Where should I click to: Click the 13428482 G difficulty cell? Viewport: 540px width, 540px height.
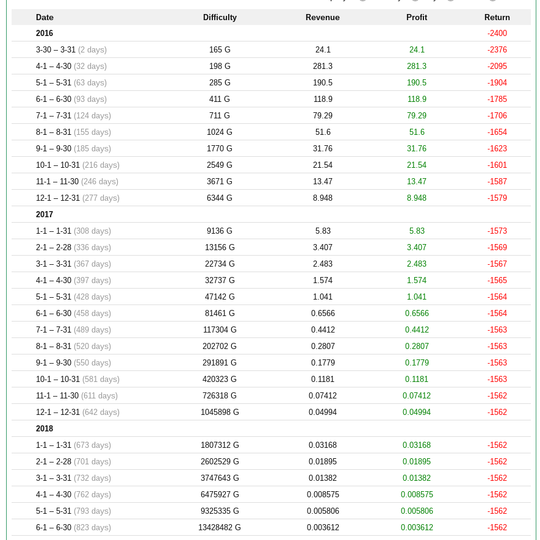pos(220,527)
